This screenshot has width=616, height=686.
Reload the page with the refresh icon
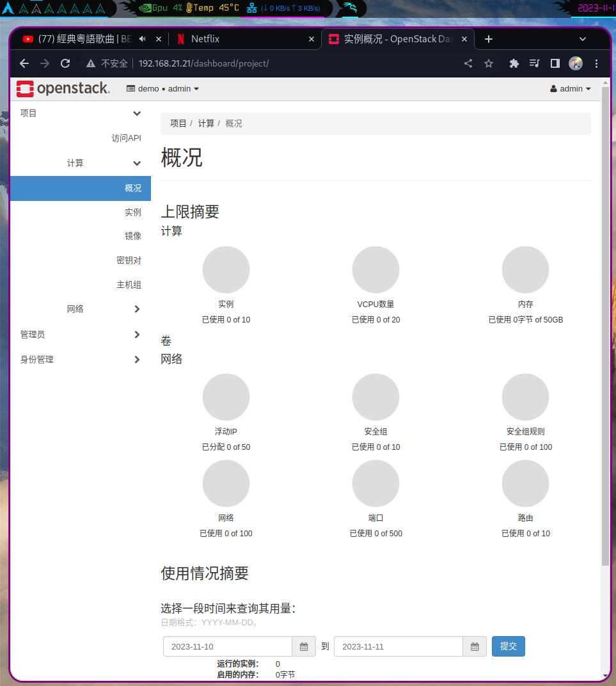point(65,63)
